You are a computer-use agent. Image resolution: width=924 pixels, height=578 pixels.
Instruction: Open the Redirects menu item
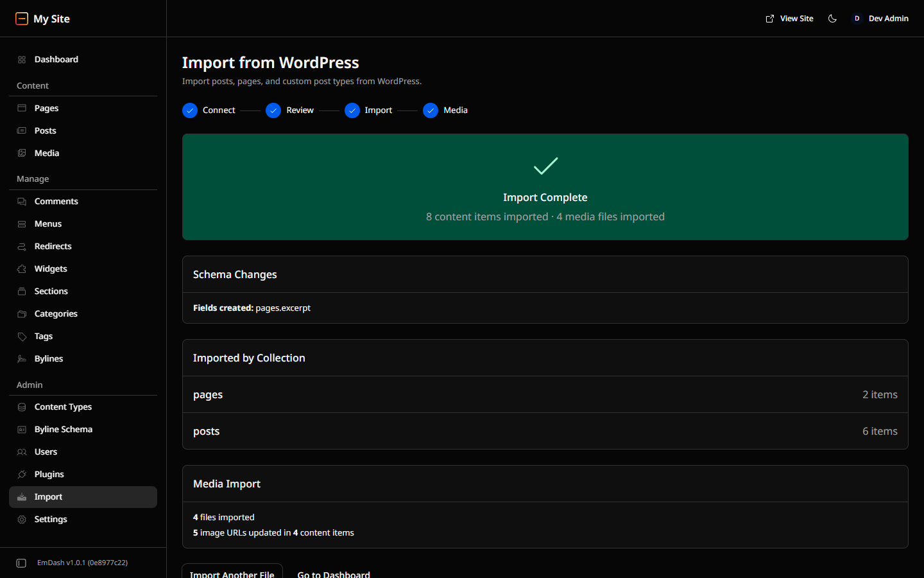[83, 247]
